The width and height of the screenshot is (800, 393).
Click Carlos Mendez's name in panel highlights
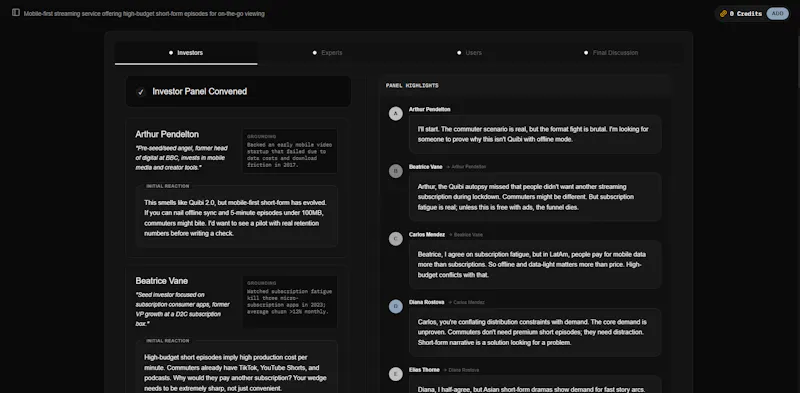(x=427, y=235)
